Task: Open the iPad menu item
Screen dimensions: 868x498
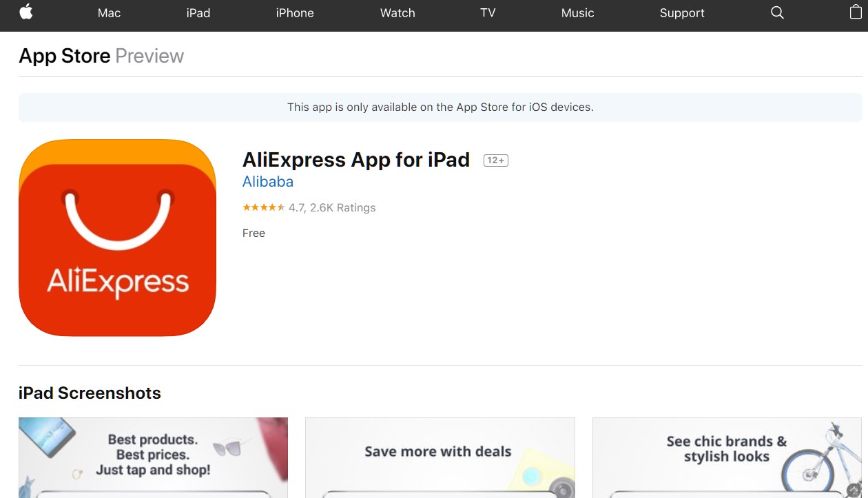Action: point(198,12)
